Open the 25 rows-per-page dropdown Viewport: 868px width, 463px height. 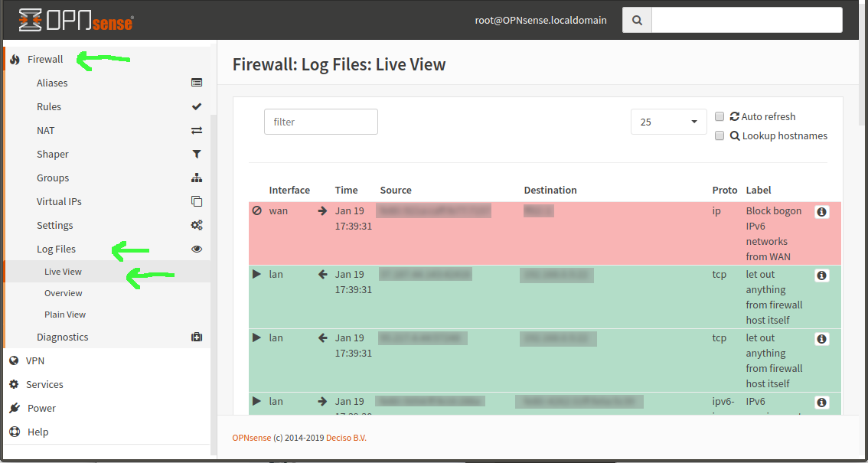(x=669, y=122)
